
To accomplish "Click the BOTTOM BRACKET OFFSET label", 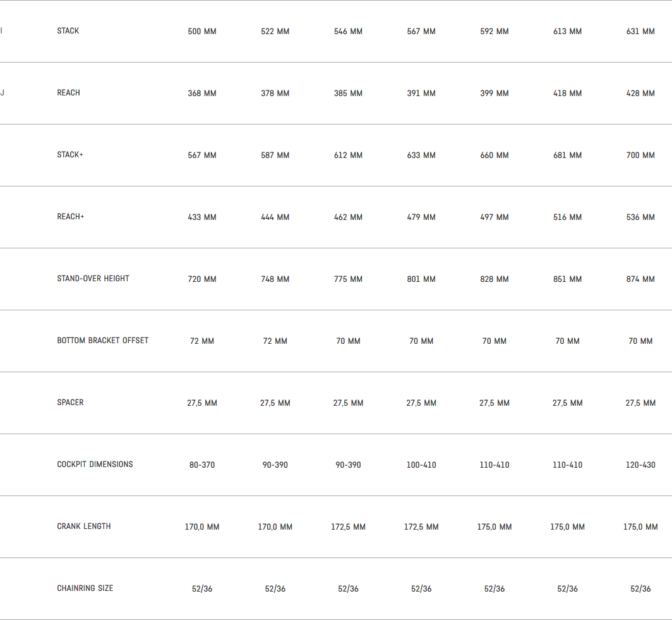I will (103, 341).
